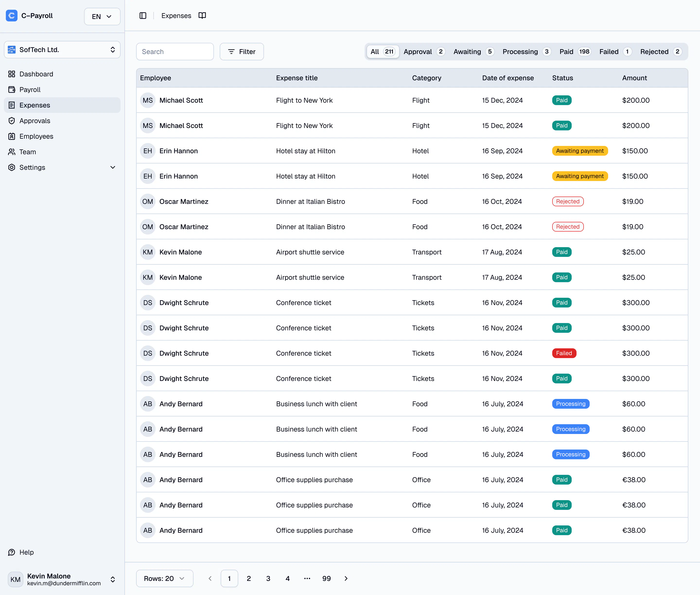Screen dimensions: 700x595
Task: Click the first Erin Hannon Awaiting payment badge
Action: (580, 151)
